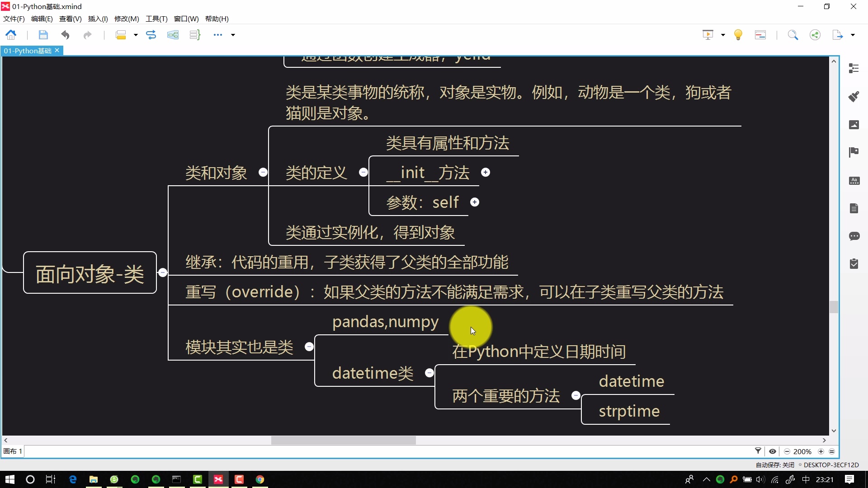Toggle the filter icon near the status bar
Viewport: 868px width, 488px height.
tap(758, 451)
